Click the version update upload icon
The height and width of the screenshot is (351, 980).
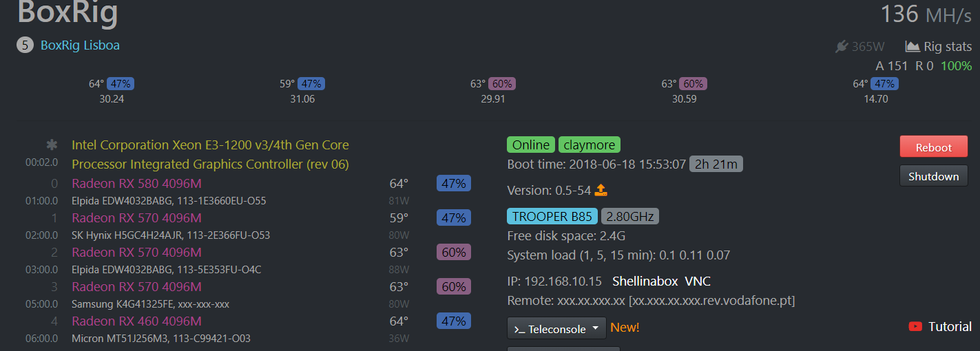(x=601, y=190)
